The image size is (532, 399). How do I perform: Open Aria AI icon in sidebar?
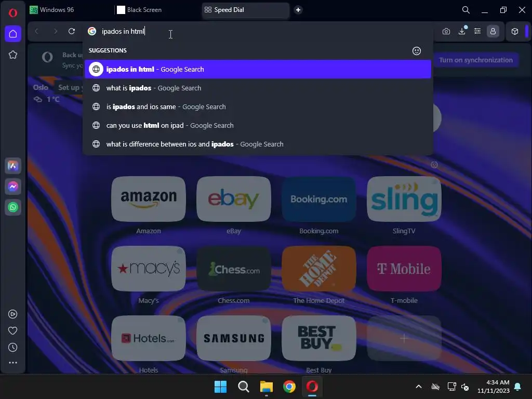[13, 166]
